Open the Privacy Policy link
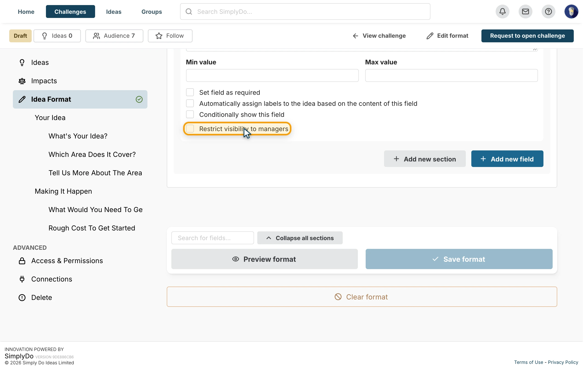The height and width of the screenshot is (368, 588). click(x=563, y=362)
